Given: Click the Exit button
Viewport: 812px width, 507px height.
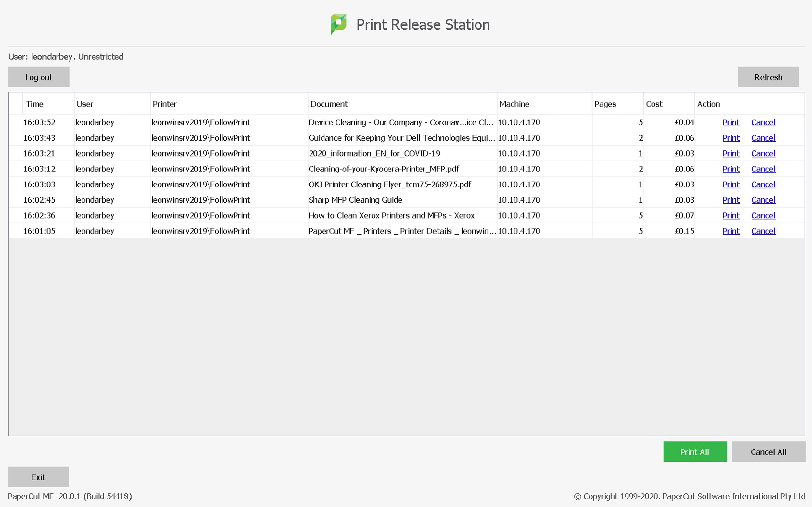Looking at the screenshot, I should click(x=38, y=477).
